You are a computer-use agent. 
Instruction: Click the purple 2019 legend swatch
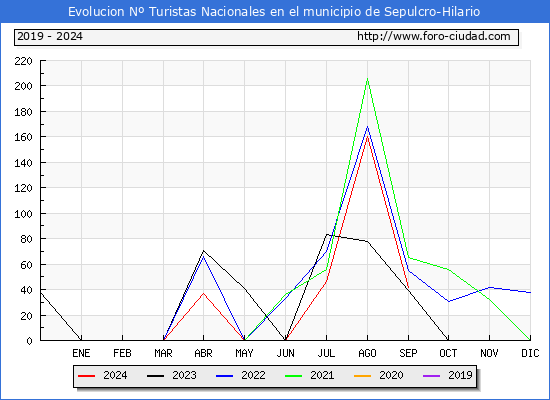[x=431, y=376]
